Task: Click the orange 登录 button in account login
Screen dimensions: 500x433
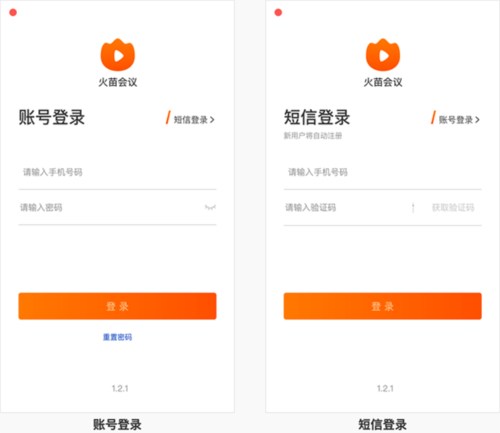Action: (x=117, y=306)
